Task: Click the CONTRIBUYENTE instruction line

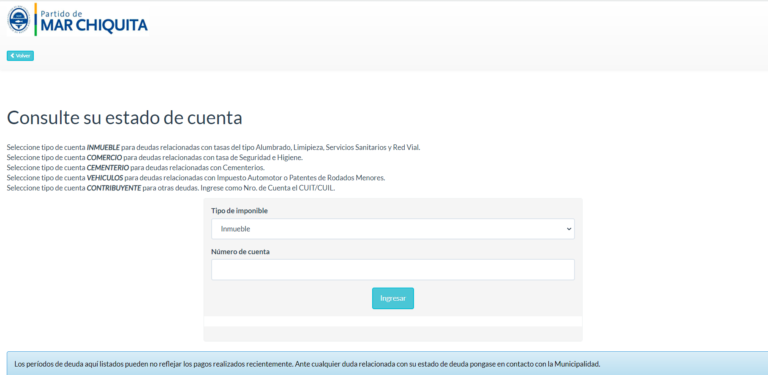Action: tap(171, 188)
